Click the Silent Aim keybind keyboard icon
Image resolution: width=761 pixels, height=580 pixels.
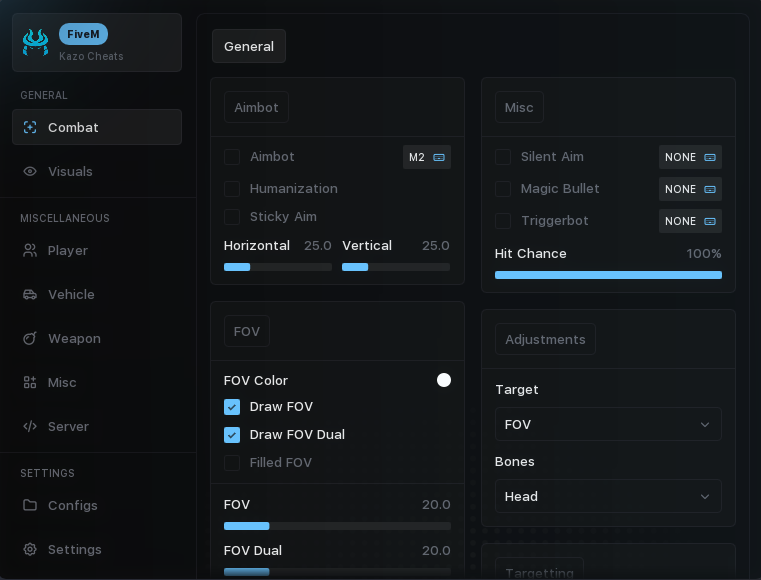[x=710, y=157]
